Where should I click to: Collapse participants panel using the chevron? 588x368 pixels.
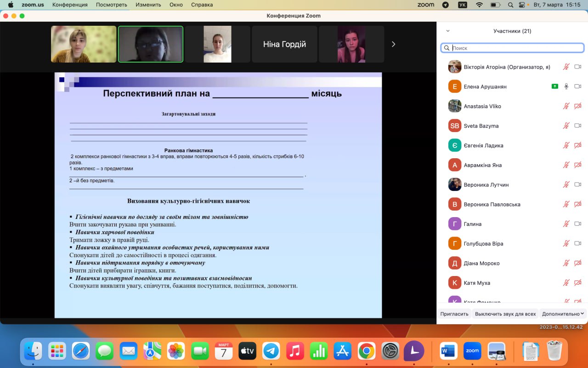(x=448, y=31)
